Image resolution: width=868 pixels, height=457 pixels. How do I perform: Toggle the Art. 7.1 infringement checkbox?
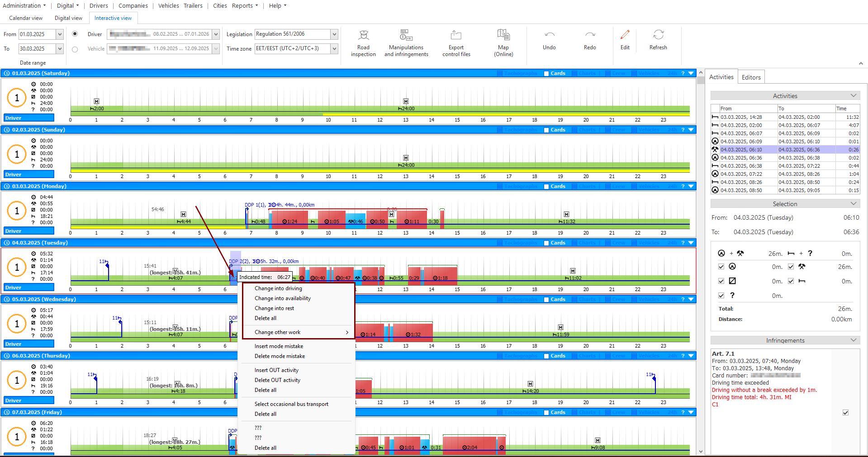pyautogui.click(x=845, y=413)
